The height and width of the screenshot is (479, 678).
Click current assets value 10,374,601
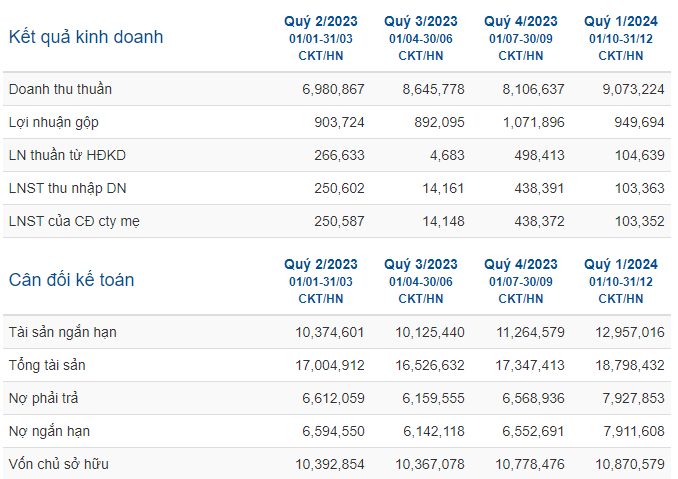pos(329,332)
